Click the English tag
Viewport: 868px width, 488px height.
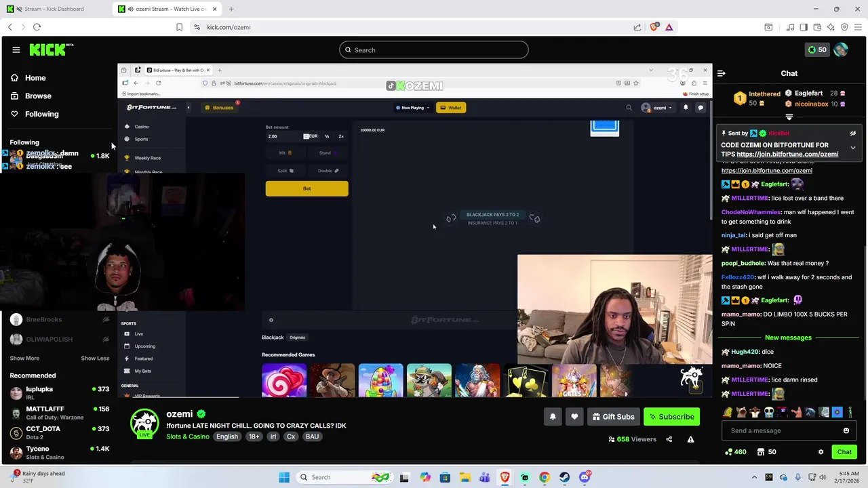(227, 436)
